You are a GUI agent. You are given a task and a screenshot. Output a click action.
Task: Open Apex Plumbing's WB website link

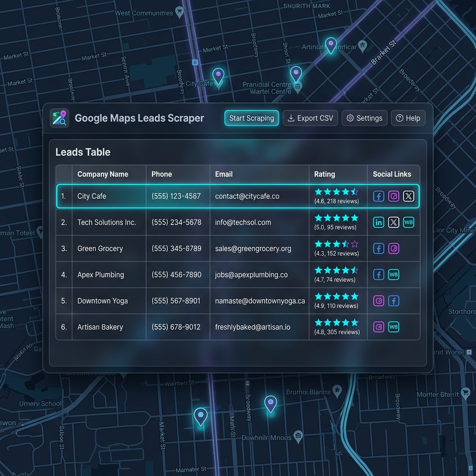click(x=394, y=275)
